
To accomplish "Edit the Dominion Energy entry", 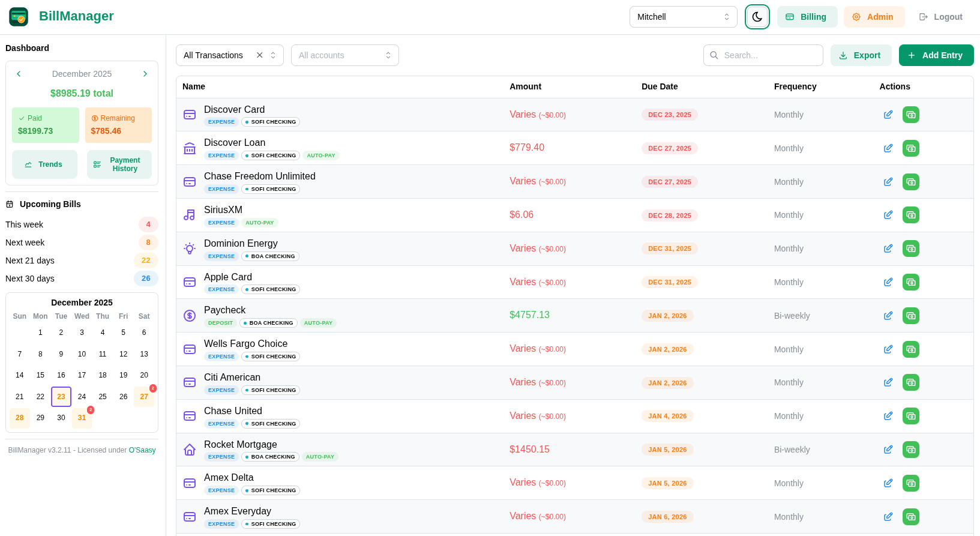I will pos(888,248).
